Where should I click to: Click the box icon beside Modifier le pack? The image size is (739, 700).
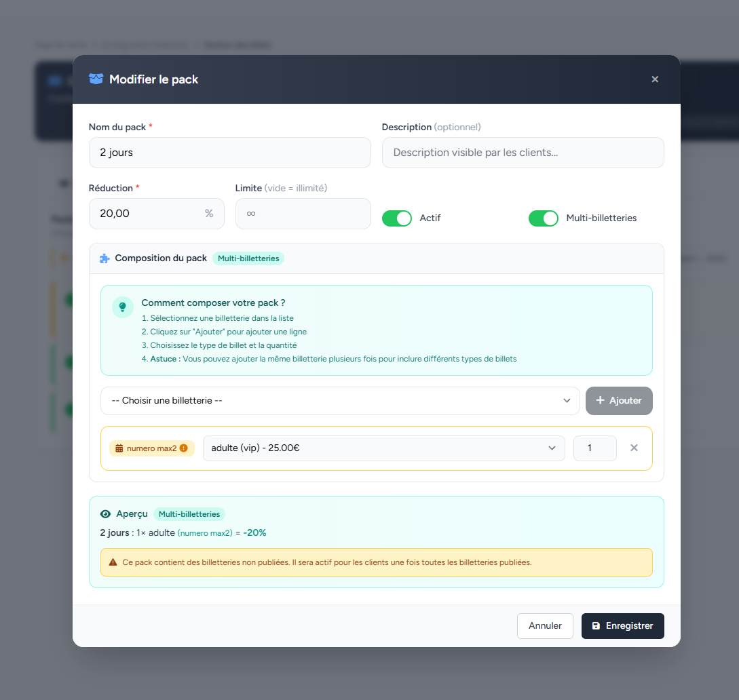click(x=96, y=79)
